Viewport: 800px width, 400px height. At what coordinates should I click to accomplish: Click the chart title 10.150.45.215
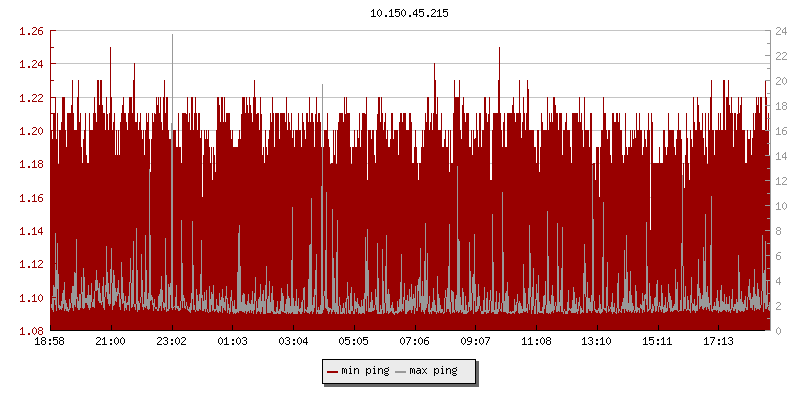(x=409, y=13)
